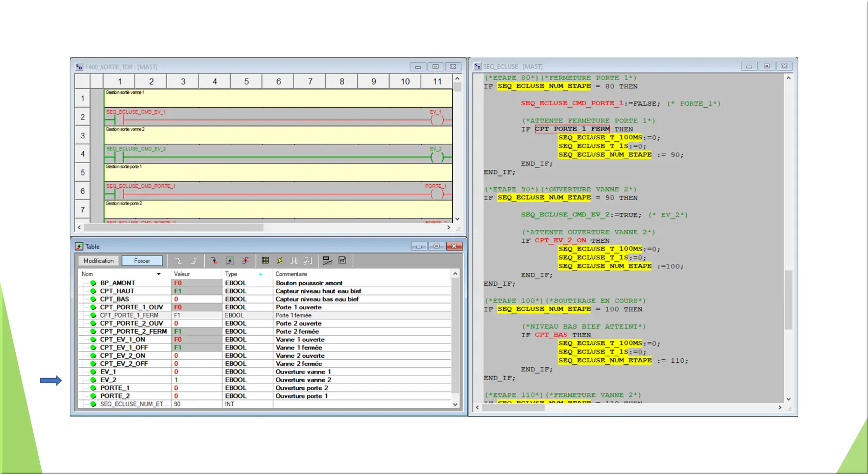Click green status dot of EV_2 row
This screenshot has width=868, height=474.
tap(93, 380)
